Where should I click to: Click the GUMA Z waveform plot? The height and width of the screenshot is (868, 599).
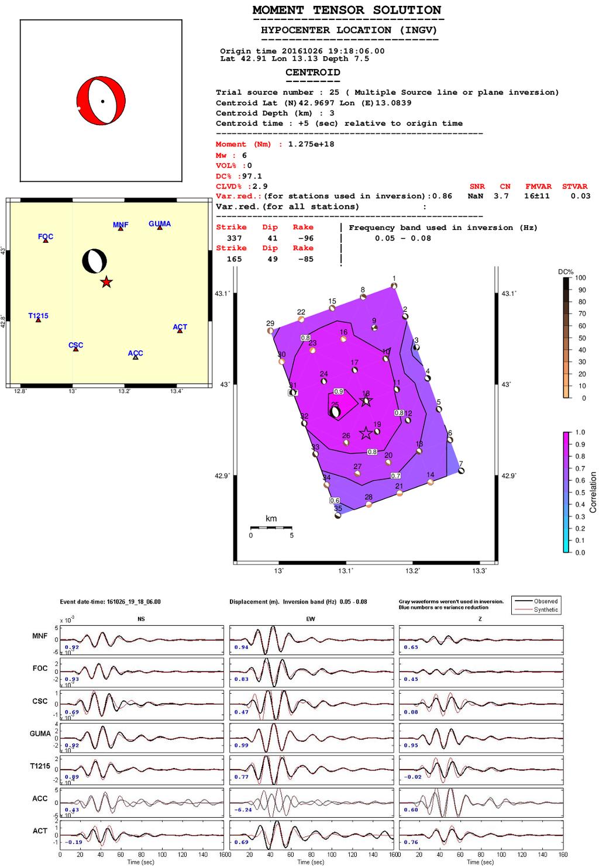481,739
